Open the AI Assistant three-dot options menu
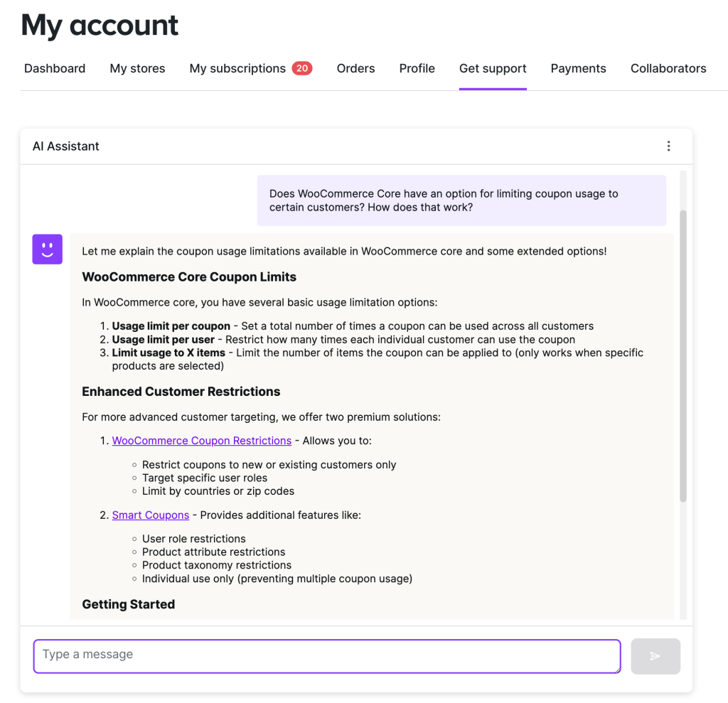The image size is (728, 703). pyautogui.click(x=668, y=146)
